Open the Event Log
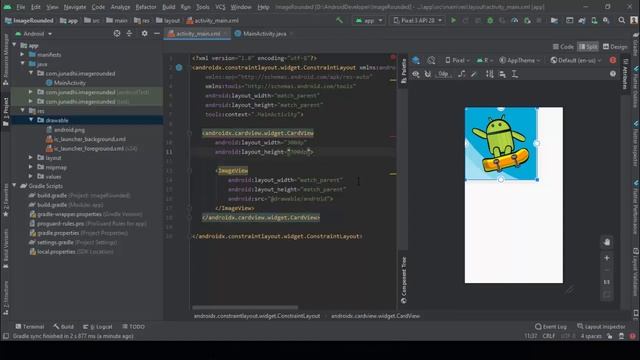The height and width of the screenshot is (360, 640). [551, 327]
